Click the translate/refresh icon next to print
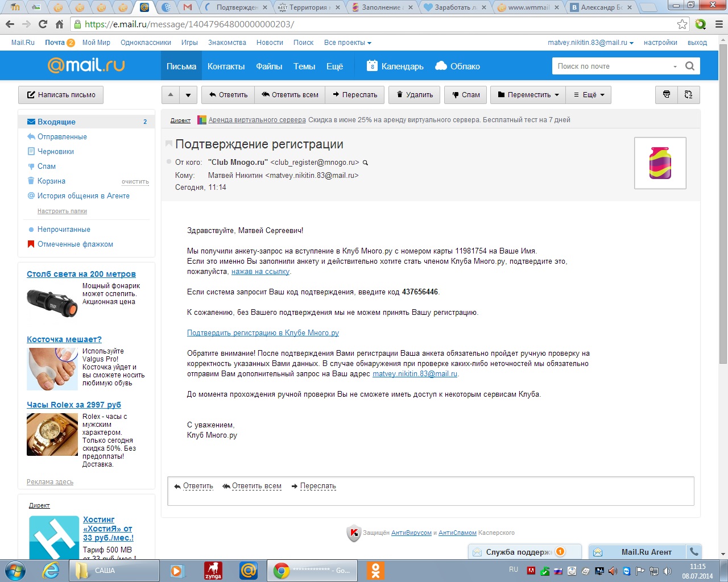728x582 pixels. tap(689, 94)
